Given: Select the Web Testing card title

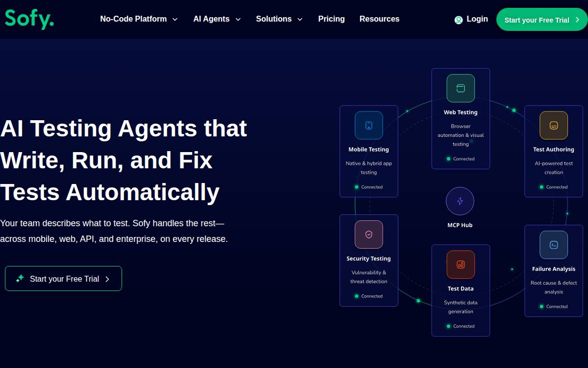Looking at the screenshot, I should [461, 112].
